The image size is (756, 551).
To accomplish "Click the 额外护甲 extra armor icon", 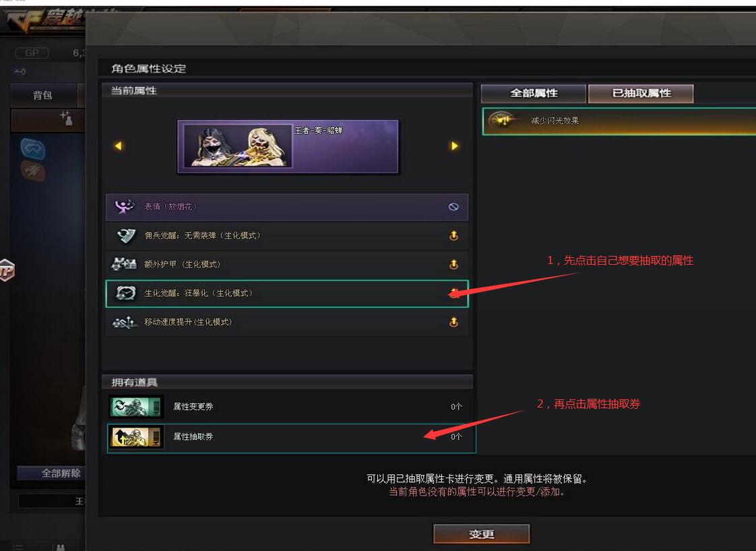I will (124, 264).
